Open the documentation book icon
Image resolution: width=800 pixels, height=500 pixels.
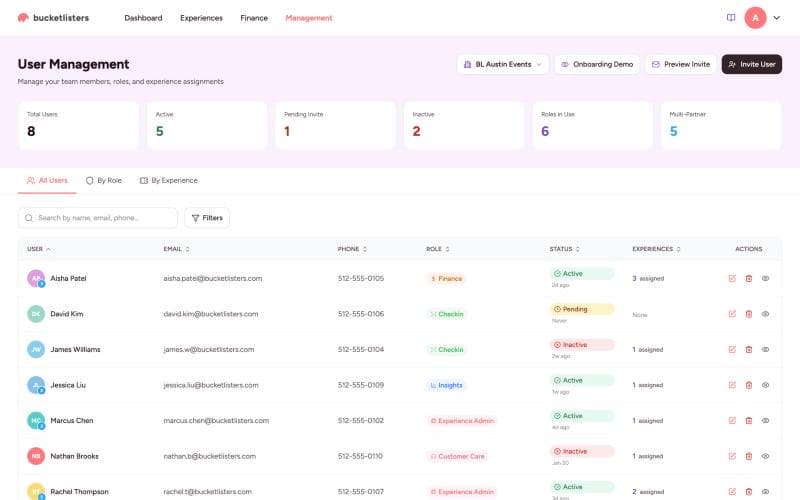click(731, 18)
